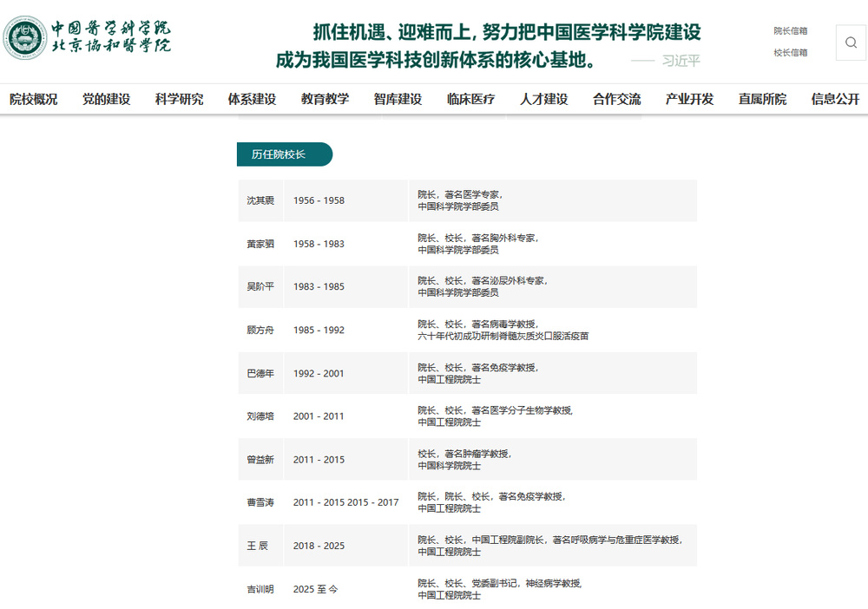The width and height of the screenshot is (868, 609).
Task: Click 曹雪涛's description with 著名免疫学教授
Action: coord(491,502)
